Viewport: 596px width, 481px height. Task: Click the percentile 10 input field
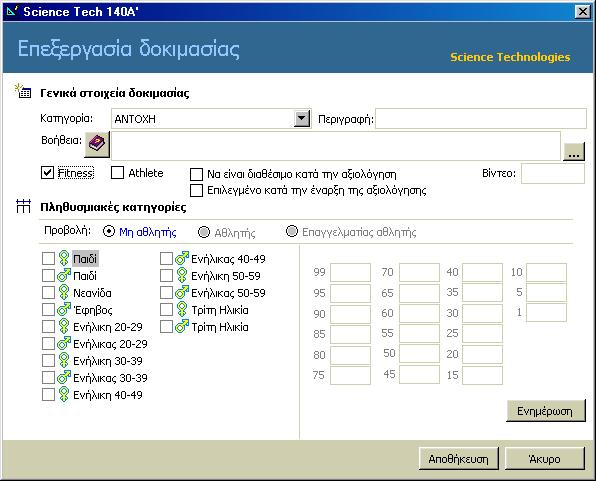pos(546,272)
